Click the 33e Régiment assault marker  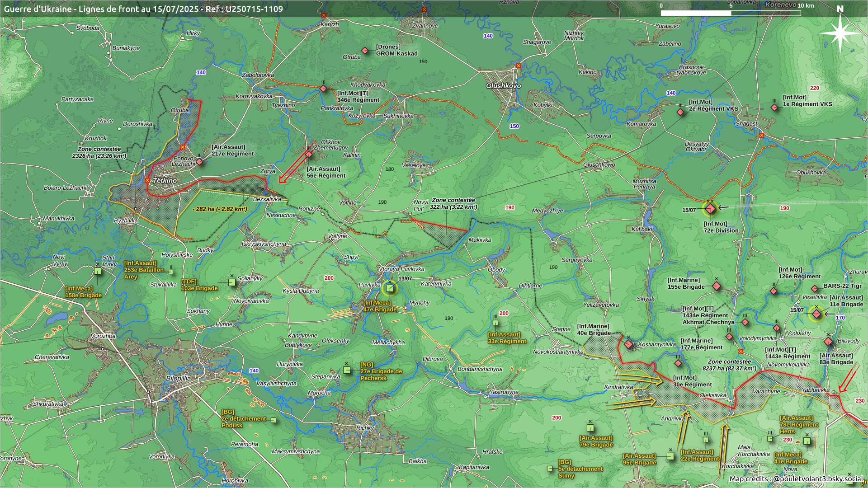pyautogui.click(x=495, y=323)
